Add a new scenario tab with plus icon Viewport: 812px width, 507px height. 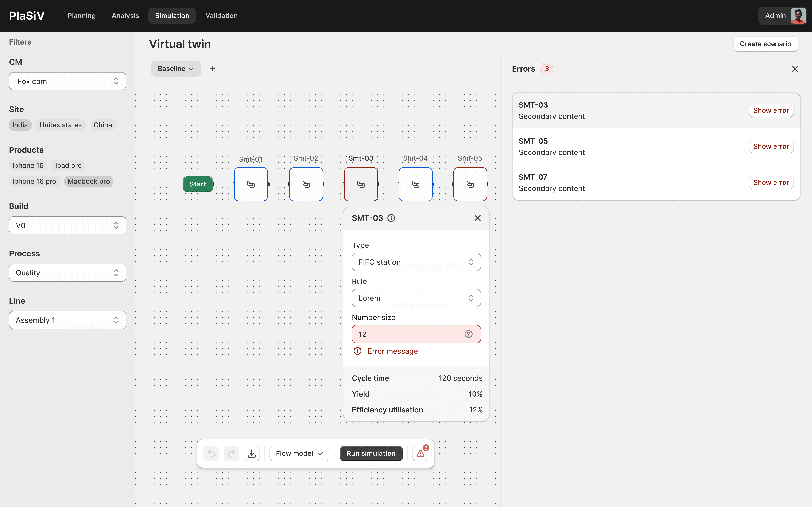212,69
